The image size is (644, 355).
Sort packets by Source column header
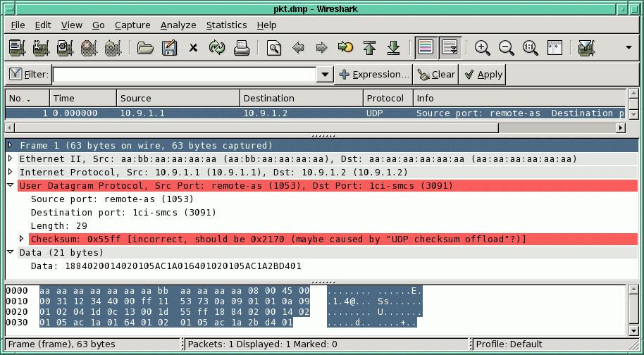tap(178, 99)
